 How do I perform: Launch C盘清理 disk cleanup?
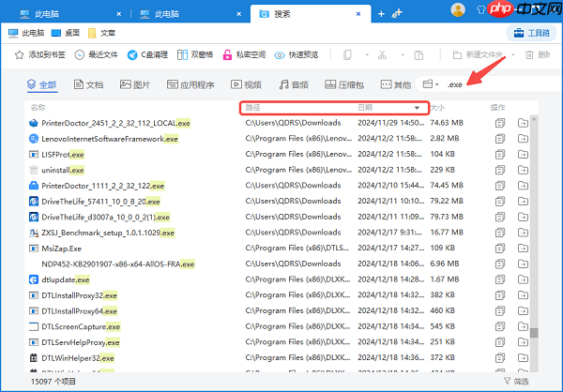point(147,55)
